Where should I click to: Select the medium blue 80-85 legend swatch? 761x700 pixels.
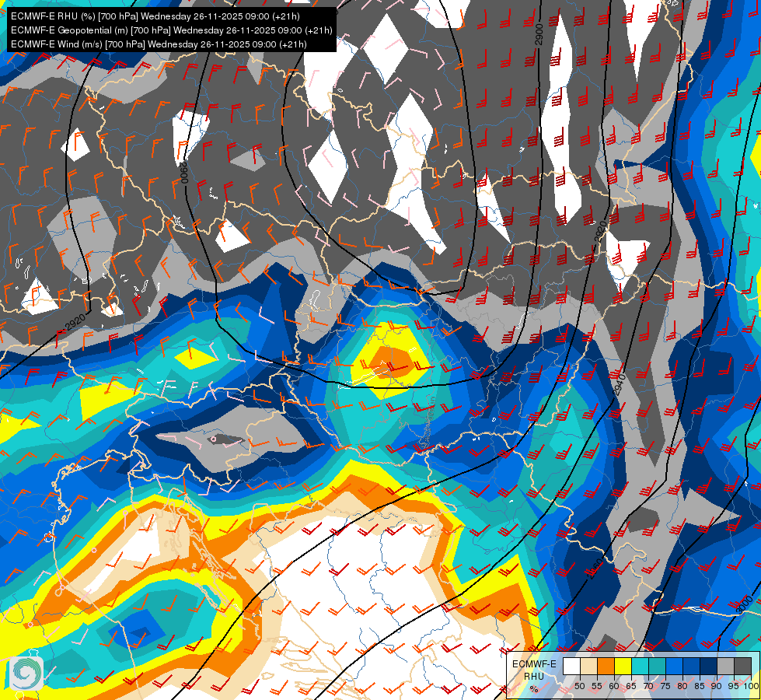692,666
